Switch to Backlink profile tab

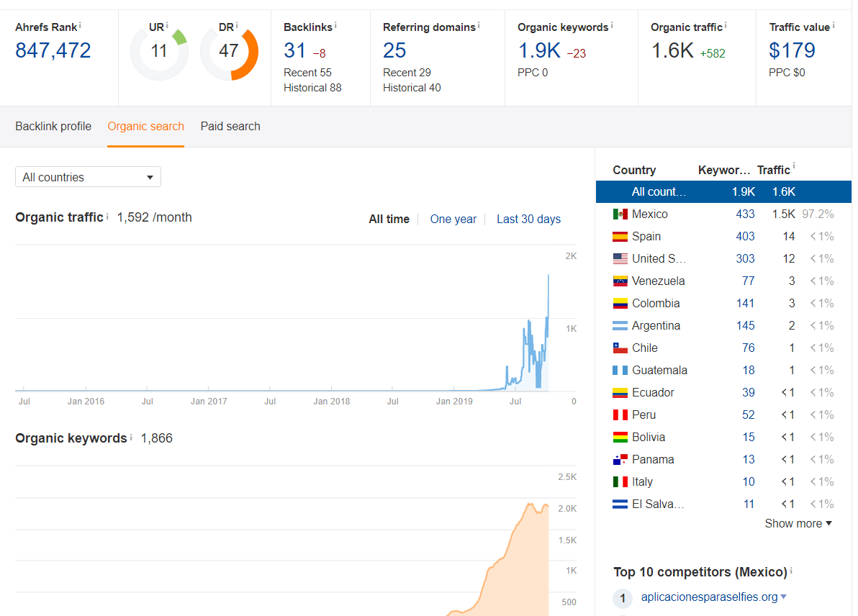click(x=53, y=127)
